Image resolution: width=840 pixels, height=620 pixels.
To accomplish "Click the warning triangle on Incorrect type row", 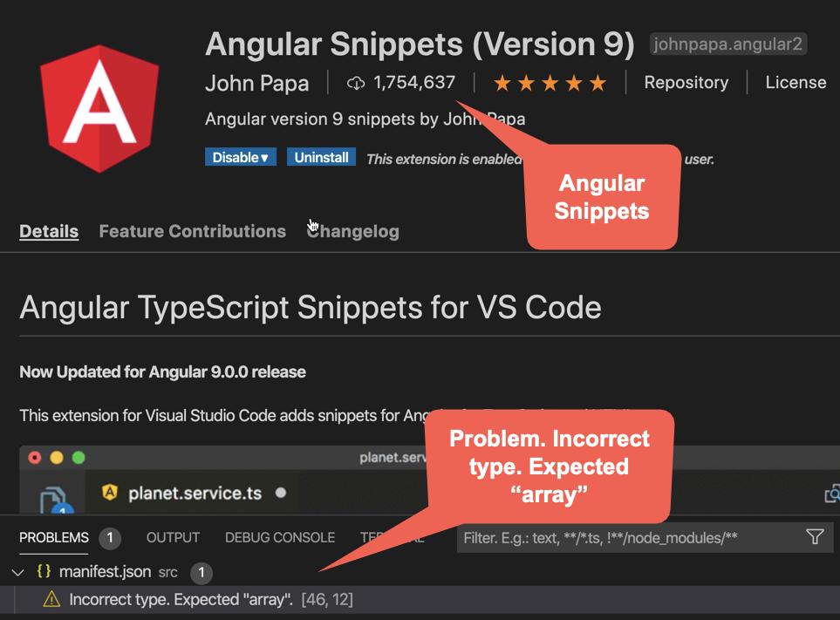I will [x=51, y=599].
